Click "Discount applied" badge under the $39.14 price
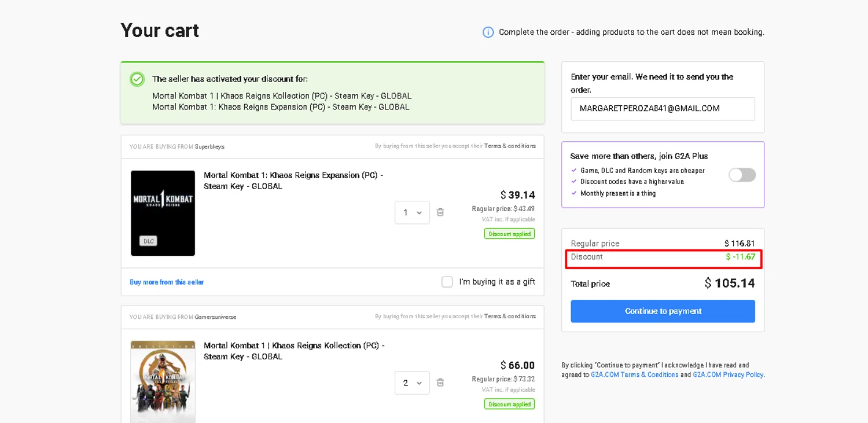 point(509,234)
